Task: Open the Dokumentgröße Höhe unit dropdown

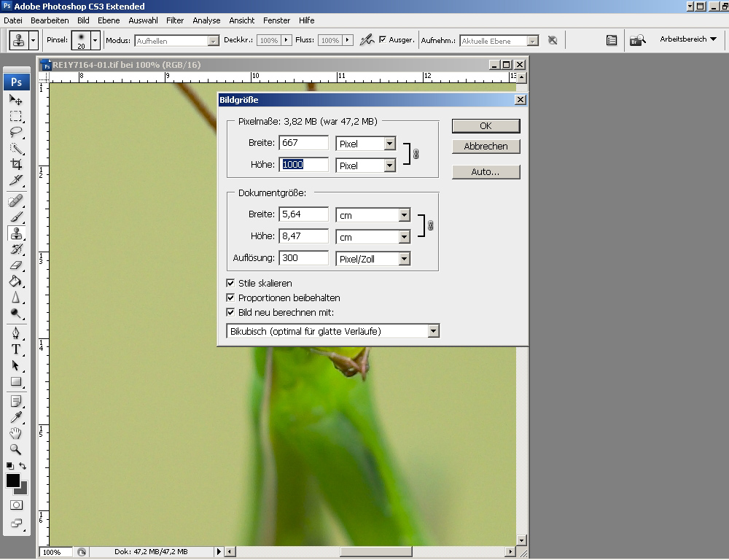Action: [404, 237]
